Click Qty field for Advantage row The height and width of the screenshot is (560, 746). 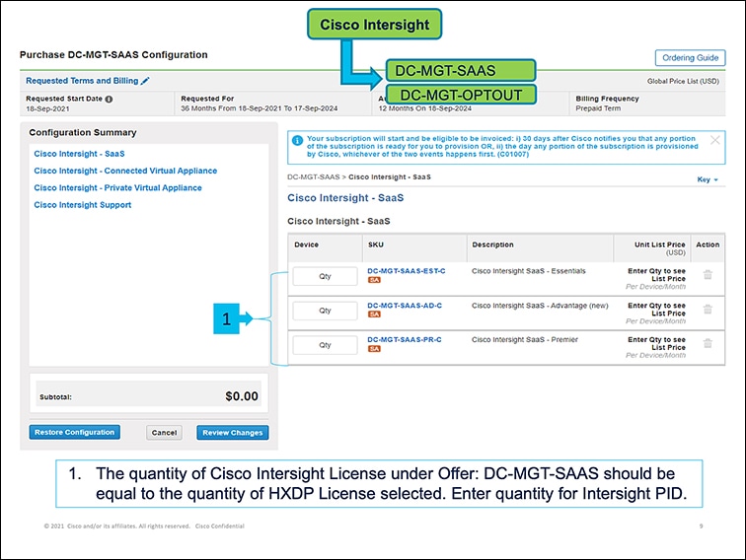tap(325, 311)
